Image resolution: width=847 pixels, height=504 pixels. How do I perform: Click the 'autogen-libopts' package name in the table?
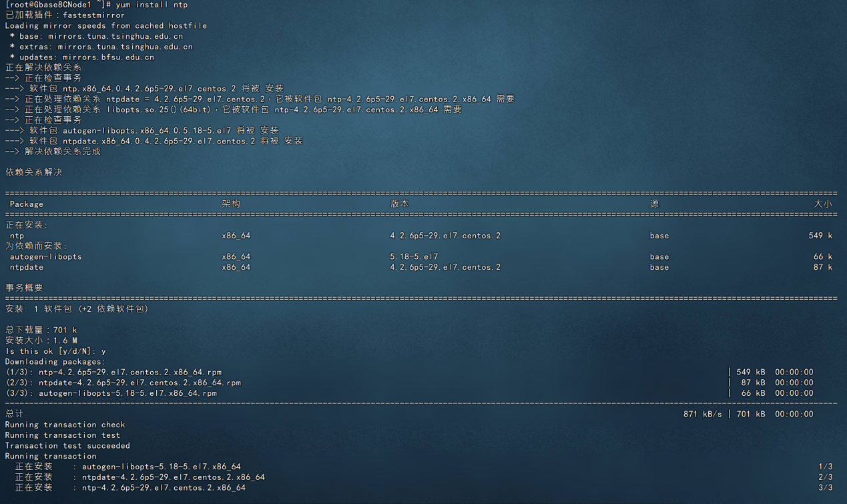45,256
